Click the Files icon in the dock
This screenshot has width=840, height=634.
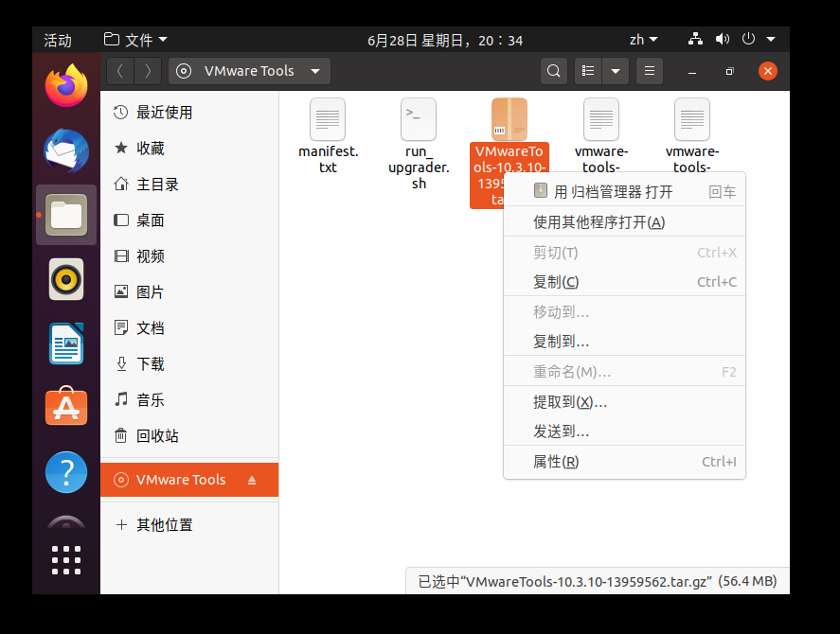(66, 215)
